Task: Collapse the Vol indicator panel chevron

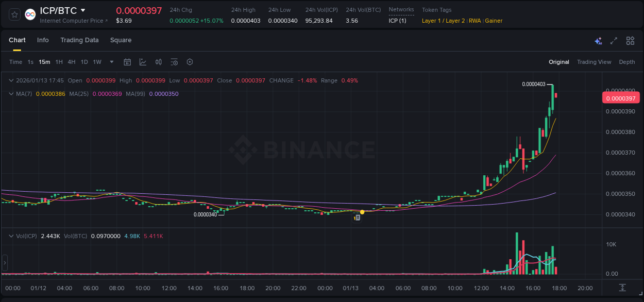Action: [x=11, y=236]
